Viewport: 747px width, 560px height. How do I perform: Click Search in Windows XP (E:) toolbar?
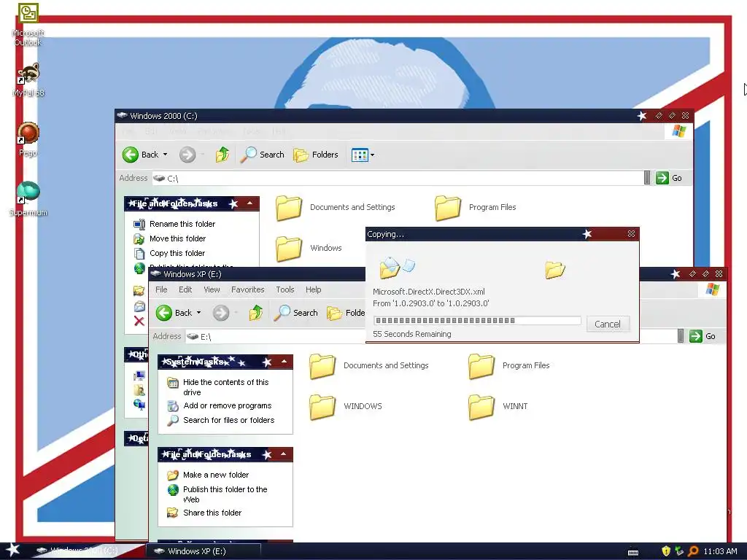(296, 313)
